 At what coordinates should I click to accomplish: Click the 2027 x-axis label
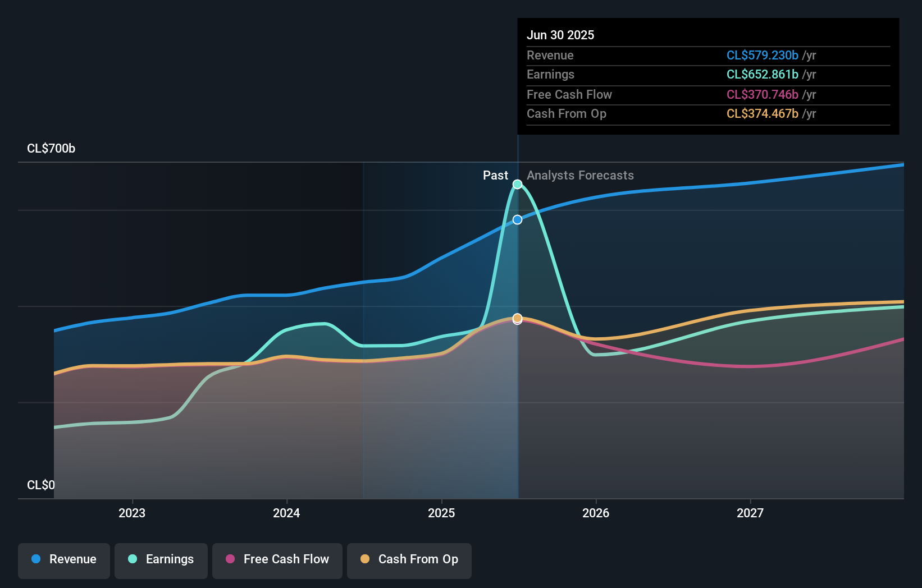click(x=750, y=513)
